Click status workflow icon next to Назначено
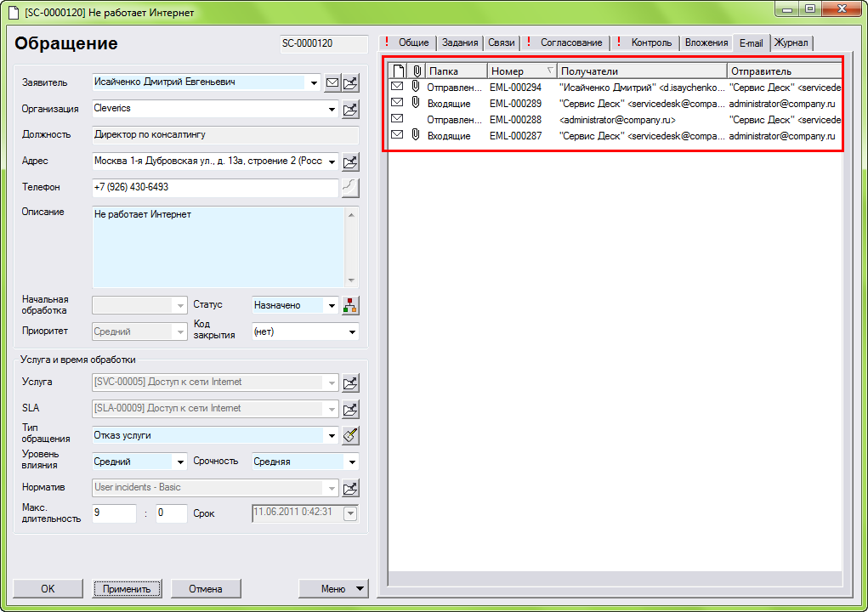 (x=350, y=305)
